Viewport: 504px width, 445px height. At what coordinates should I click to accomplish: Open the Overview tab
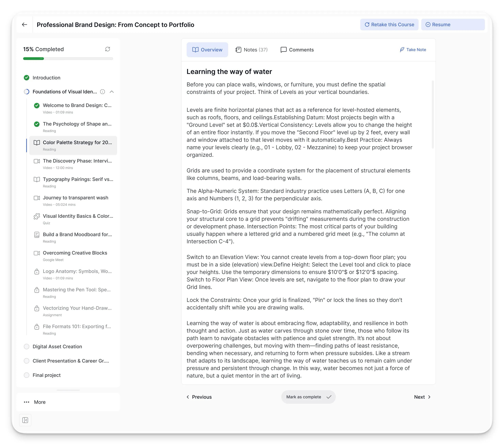[x=207, y=50]
